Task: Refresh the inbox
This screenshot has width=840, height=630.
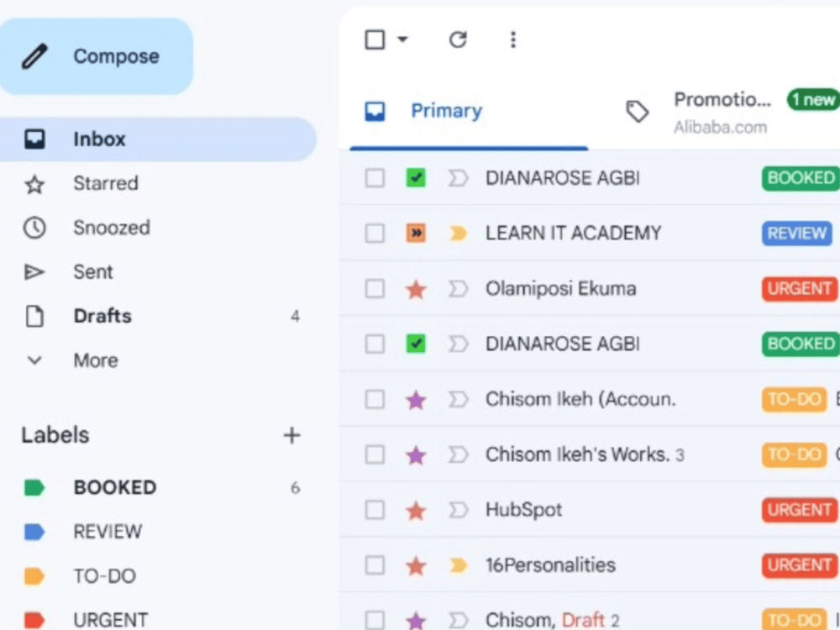Action: (458, 39)
